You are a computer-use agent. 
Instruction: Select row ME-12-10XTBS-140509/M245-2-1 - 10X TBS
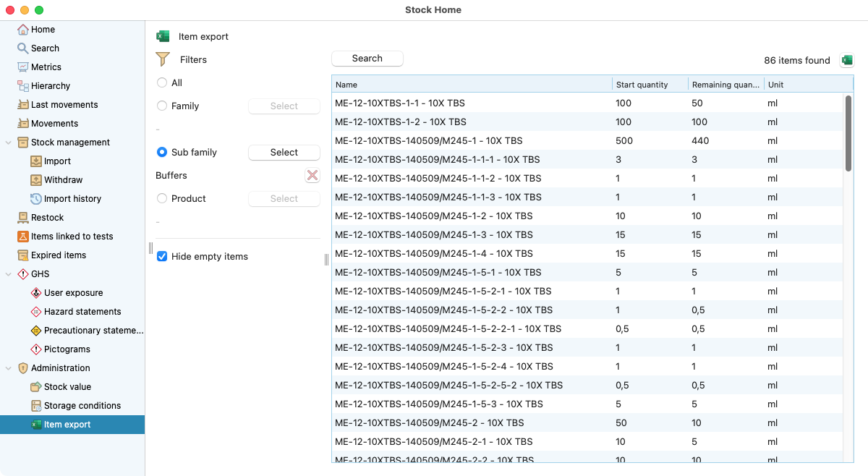point(587,442)
